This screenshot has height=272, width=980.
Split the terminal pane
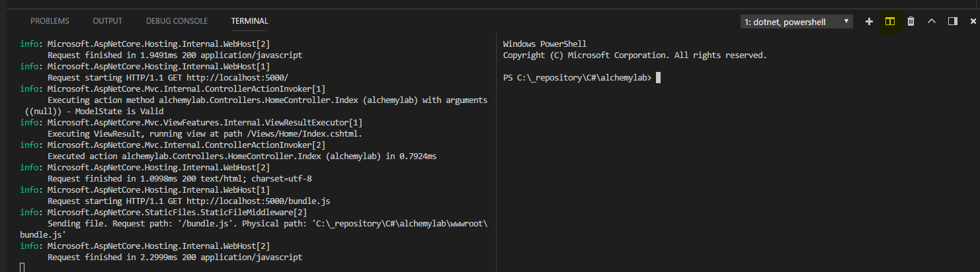coord(890,21)
